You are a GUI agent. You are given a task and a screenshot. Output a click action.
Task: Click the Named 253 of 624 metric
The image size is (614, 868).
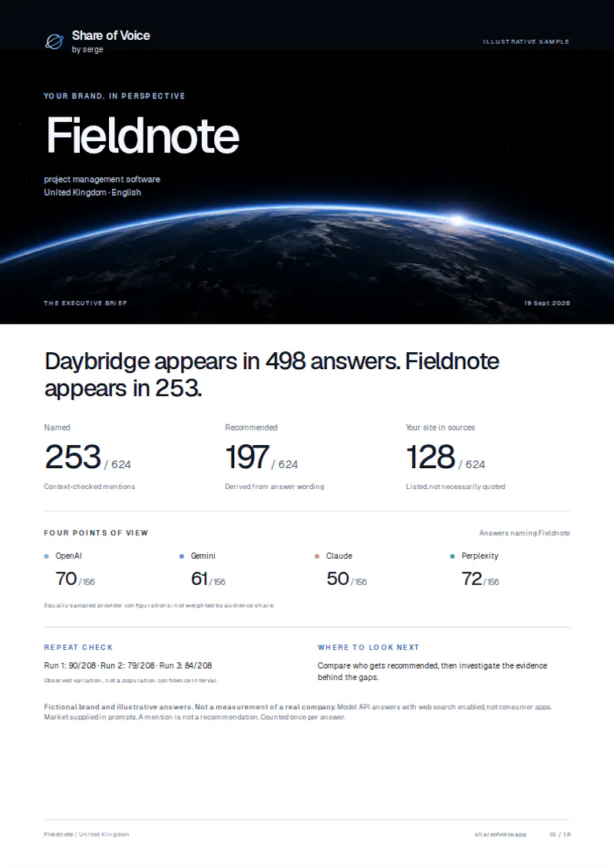pos(87,458)
